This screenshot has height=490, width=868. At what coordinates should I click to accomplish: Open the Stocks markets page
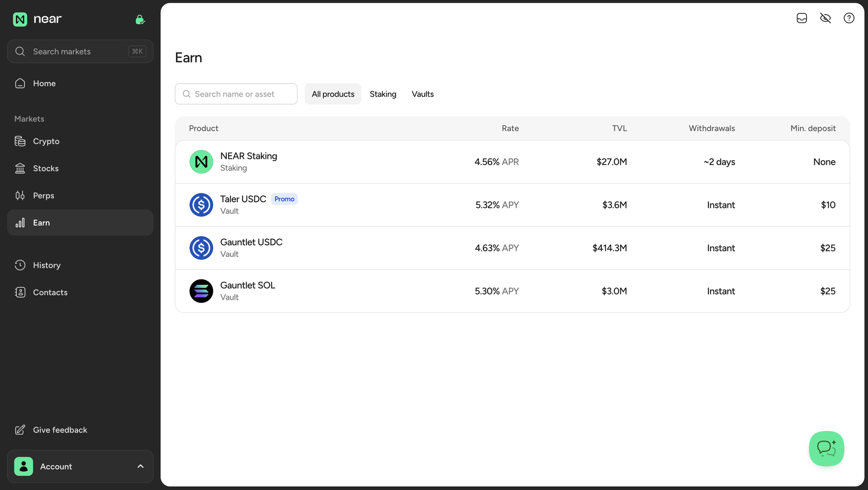[80, 168]
